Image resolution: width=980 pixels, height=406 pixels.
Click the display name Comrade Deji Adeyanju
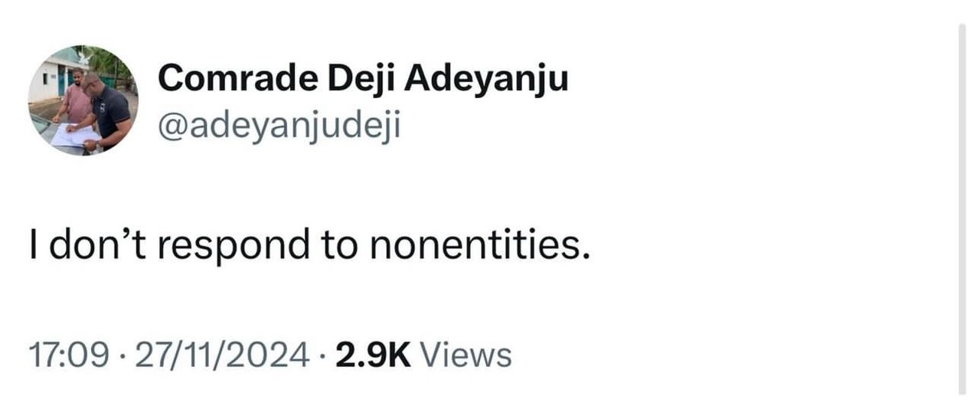[363, 77]
